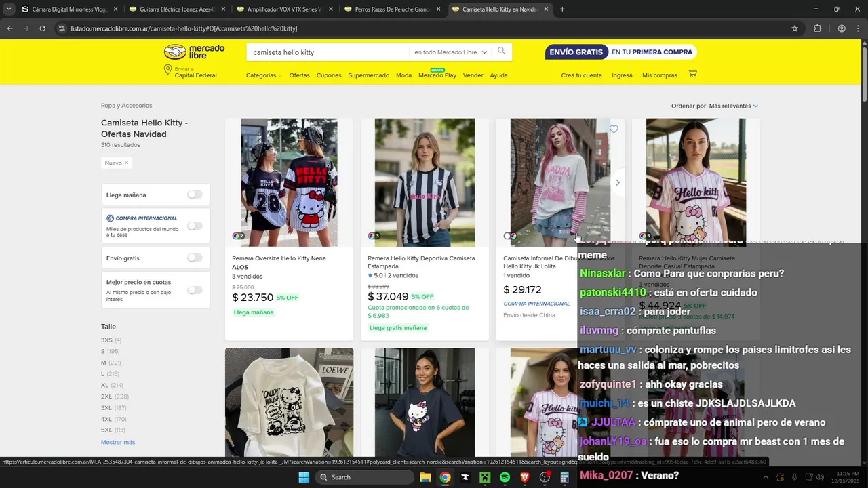Open CapCut icon in taskbar
The image size is (868, 488).
[465, 477]
